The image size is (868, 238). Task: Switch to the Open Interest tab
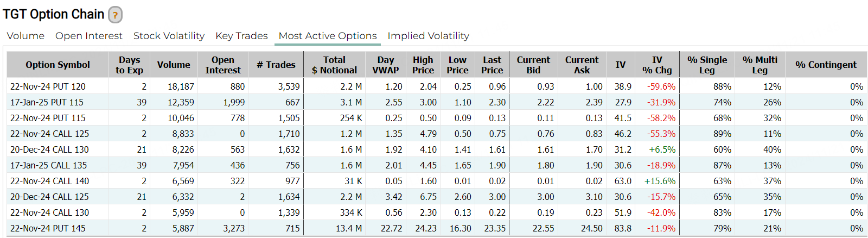click(89, 36)
